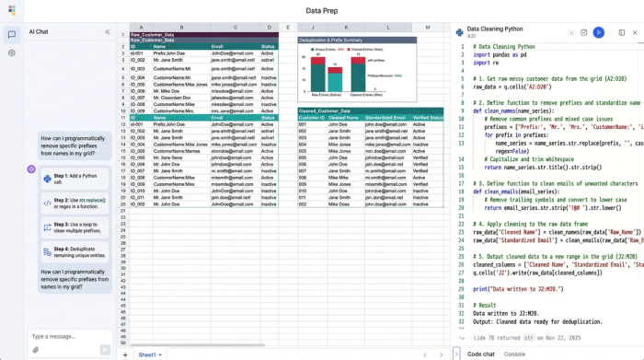Click the Verified Status header cell
The image size is (644, 360).
click(x=428, y=118)
